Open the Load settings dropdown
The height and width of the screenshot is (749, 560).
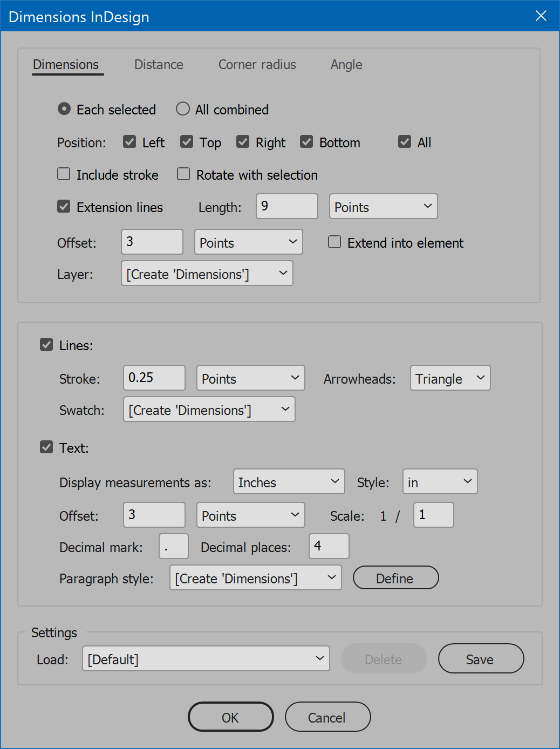click(x=206, y=658)
